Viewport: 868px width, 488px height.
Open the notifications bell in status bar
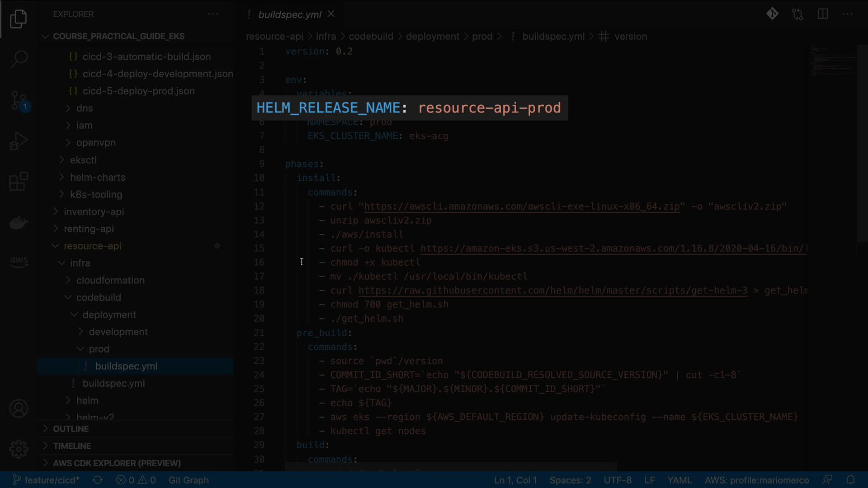850,480
